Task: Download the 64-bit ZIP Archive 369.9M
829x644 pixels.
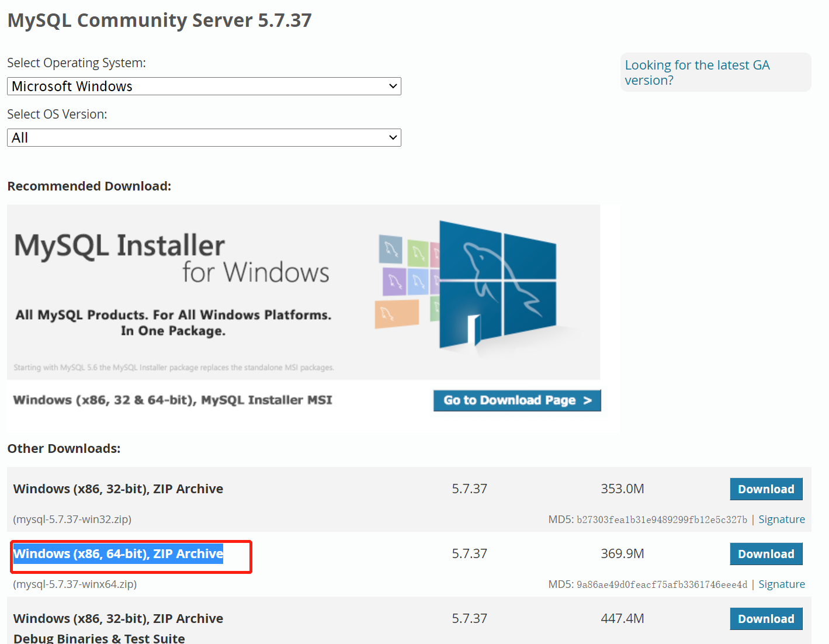Action: [x=766, y=554]
